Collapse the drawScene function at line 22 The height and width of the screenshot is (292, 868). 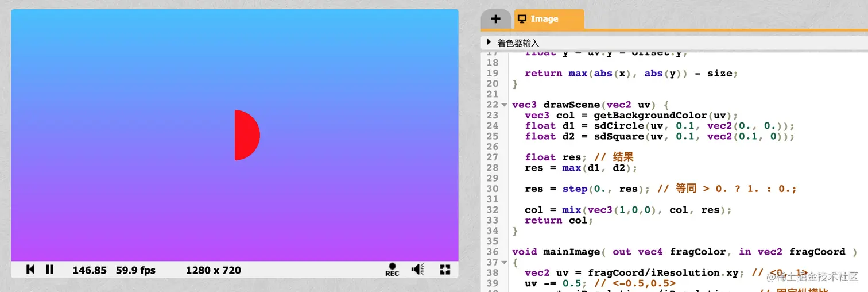[505, 105]
